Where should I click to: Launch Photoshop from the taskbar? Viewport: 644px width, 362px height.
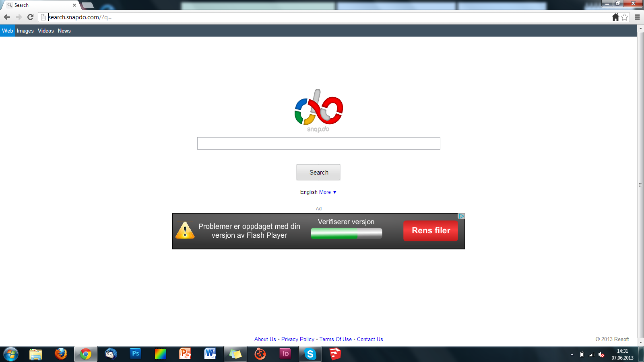click(x=136, y=354)
